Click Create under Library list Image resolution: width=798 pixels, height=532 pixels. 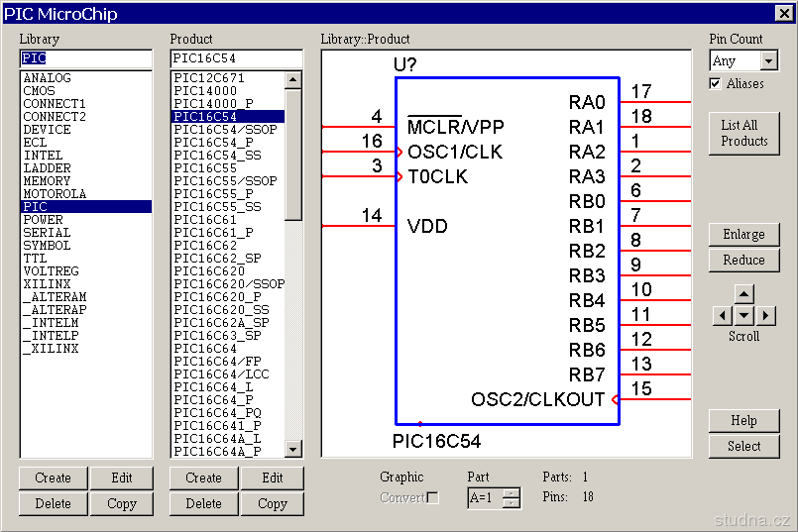pyautogui.click(x=53, y=479)
